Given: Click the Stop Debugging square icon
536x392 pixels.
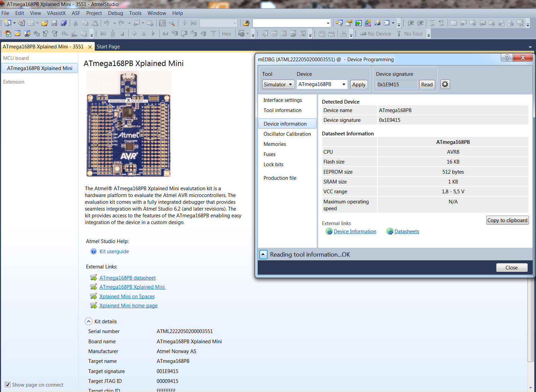Looking at the screenshot, I should point(122,34).
